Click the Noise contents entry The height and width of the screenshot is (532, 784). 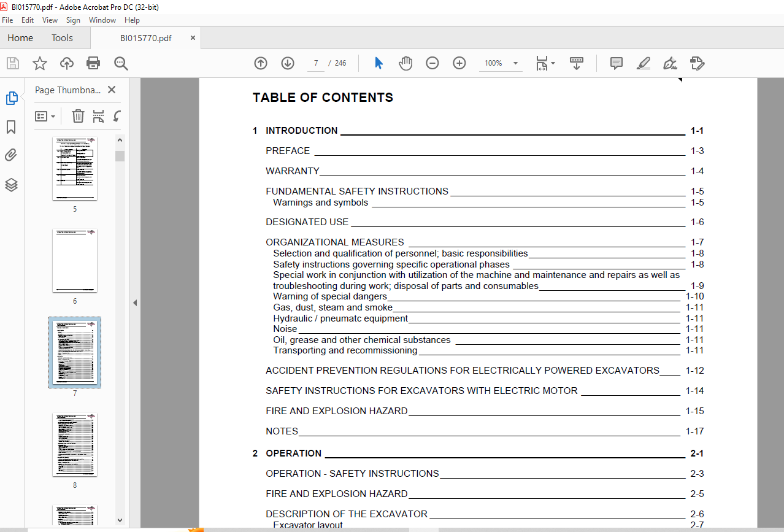488,329
